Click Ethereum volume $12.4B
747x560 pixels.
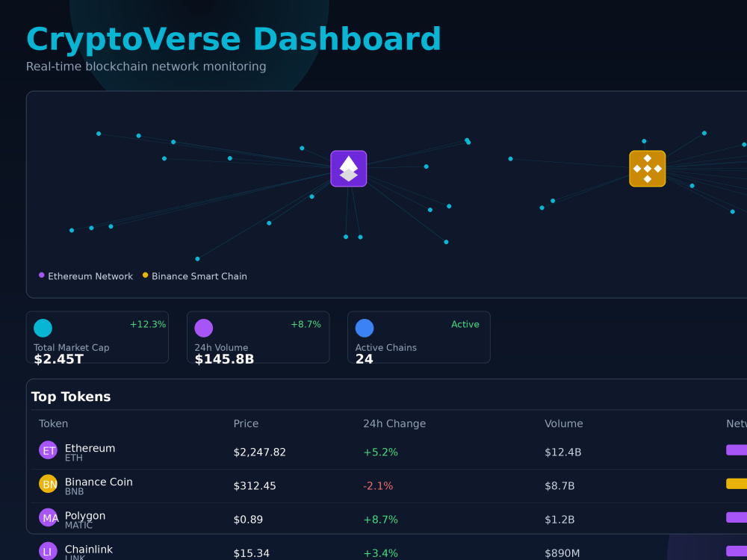point(563,452)
